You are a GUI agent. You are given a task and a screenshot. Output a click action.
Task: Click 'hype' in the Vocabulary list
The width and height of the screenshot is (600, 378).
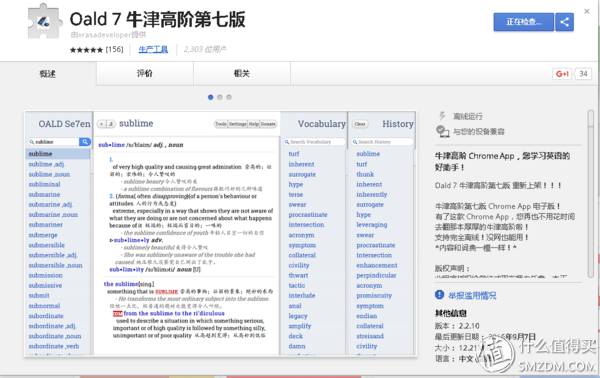(296, 184)
